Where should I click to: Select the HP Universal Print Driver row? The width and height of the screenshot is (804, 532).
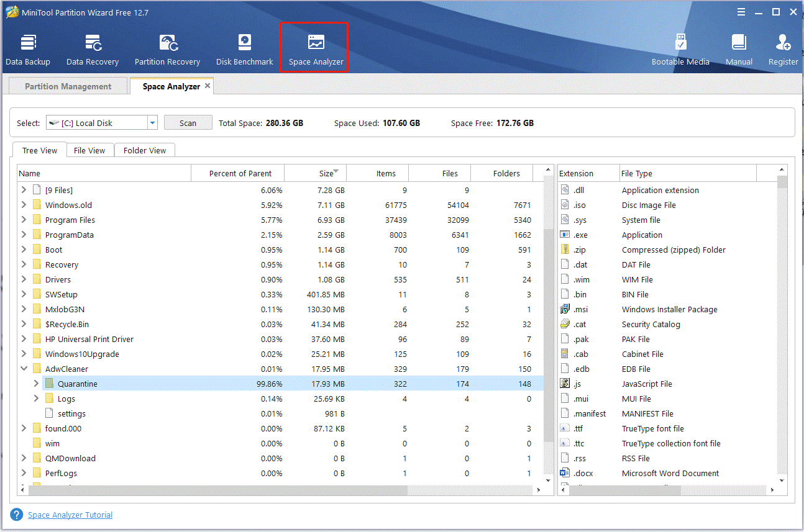(x=280, y=339)
